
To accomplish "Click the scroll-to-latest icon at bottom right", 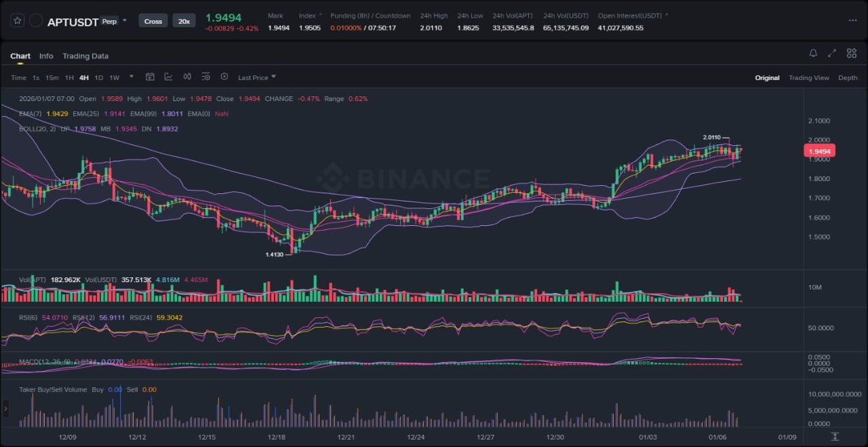I will (x=835, y=436).
